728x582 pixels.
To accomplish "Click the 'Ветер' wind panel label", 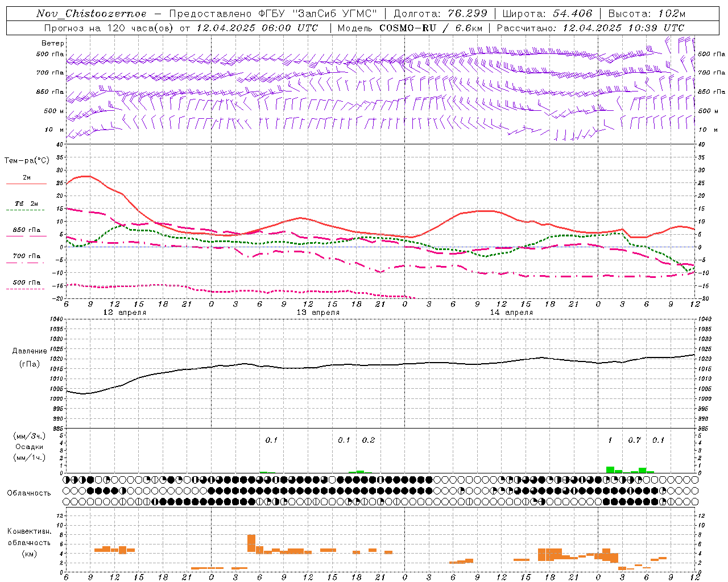I will point(53,43).
